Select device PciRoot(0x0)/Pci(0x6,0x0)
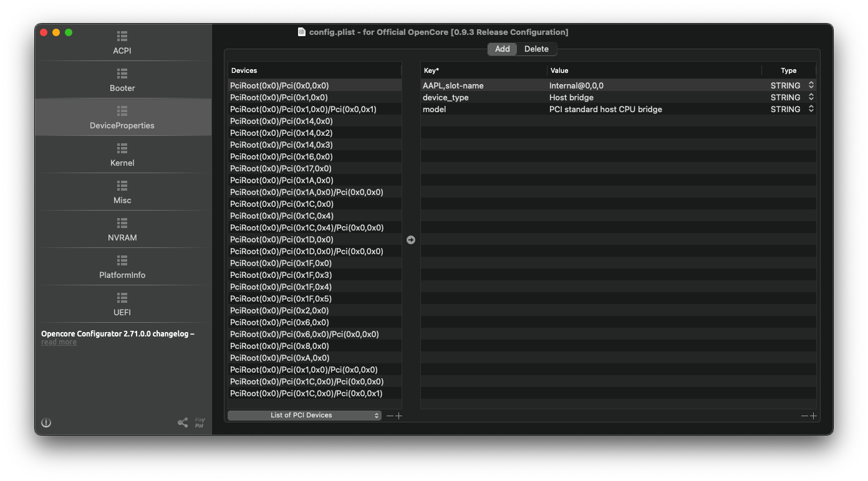This screenshot has width=868, height=481. 315,322
